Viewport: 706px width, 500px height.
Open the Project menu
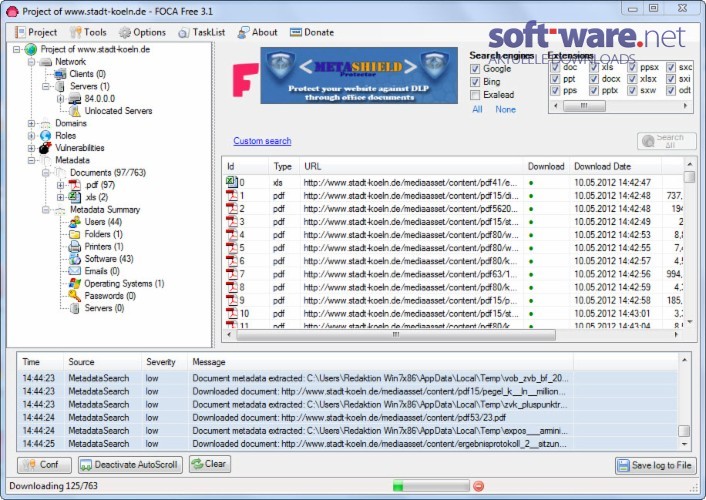pyautogui.click(x=36, y=32)
